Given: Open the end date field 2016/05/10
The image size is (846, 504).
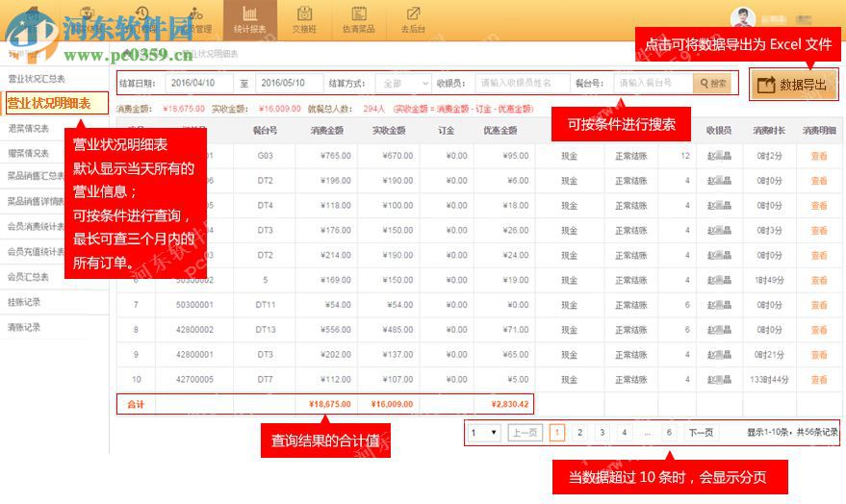Looking at the screenshot, I should (x=289, y=83).
